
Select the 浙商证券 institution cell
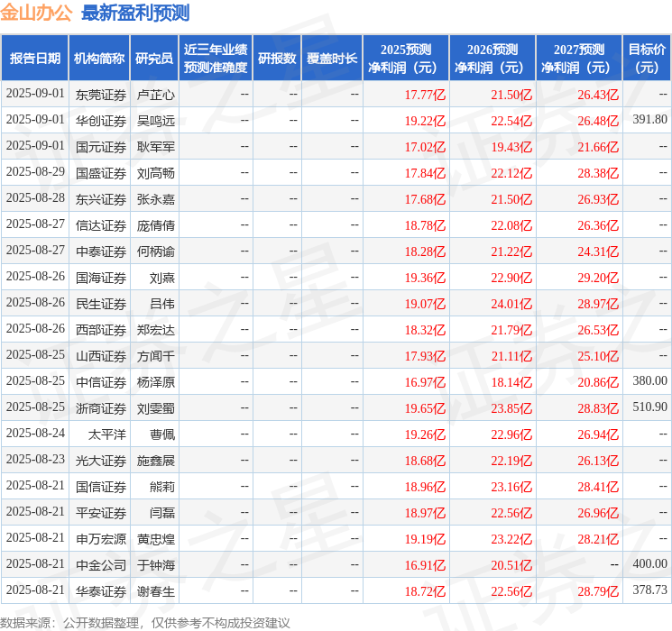(x=101, y=408)
